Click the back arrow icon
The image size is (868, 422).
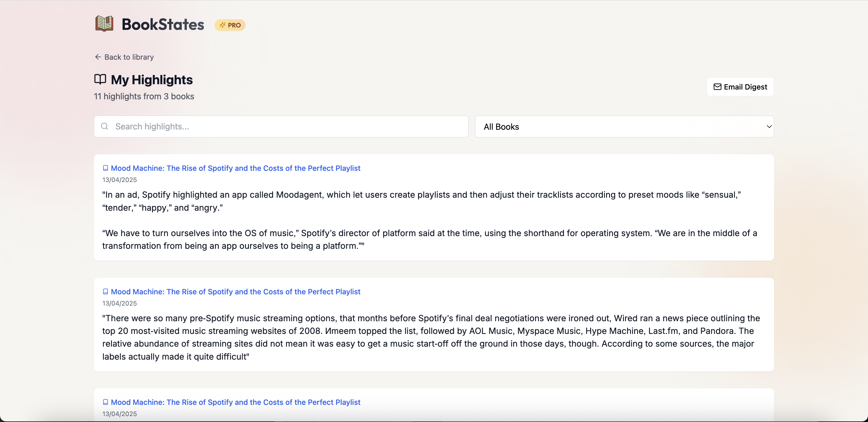(x=98, y=57)
